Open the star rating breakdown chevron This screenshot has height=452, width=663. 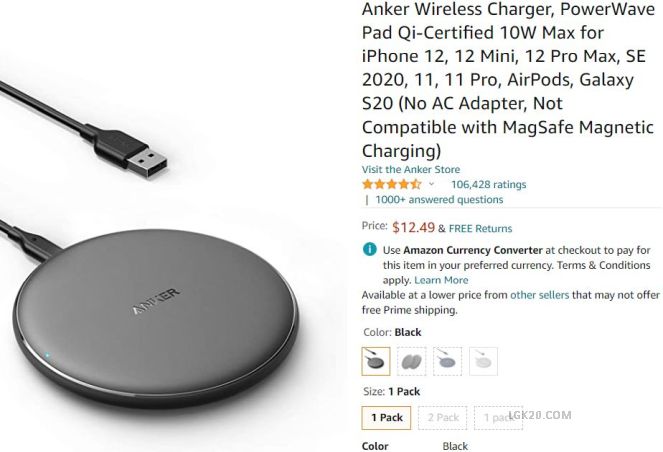[431, 184]
